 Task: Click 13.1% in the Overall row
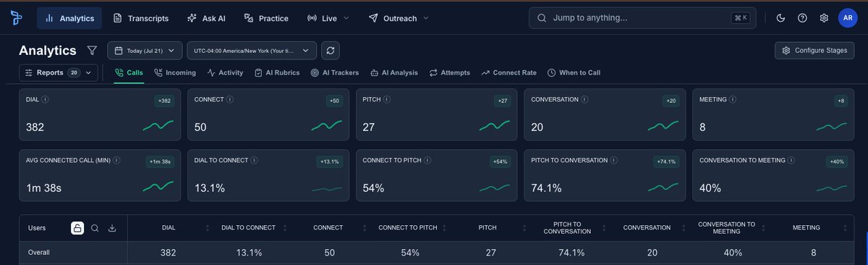pos(248,253)
